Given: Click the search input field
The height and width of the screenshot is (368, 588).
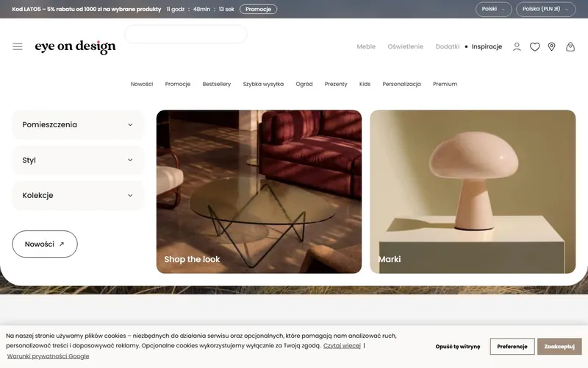Looking at the screenshot, I should pyautogui.click(x=186, y=34).
